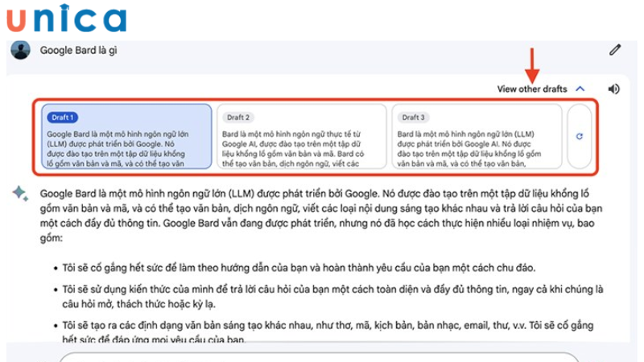
Task: Click the bullet 'Tôi sẽ cố gắng hết sức để làm theo'
Action: coord(299,268)
